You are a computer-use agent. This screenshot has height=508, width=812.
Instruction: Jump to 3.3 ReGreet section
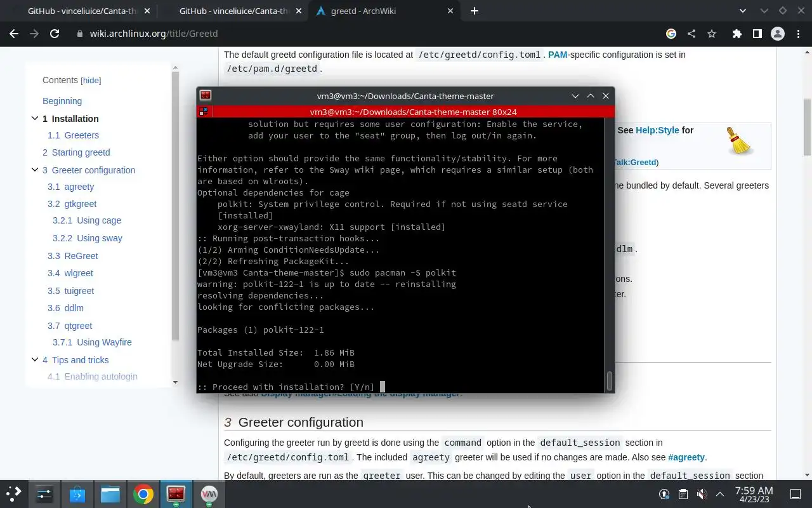pos(73,256)
